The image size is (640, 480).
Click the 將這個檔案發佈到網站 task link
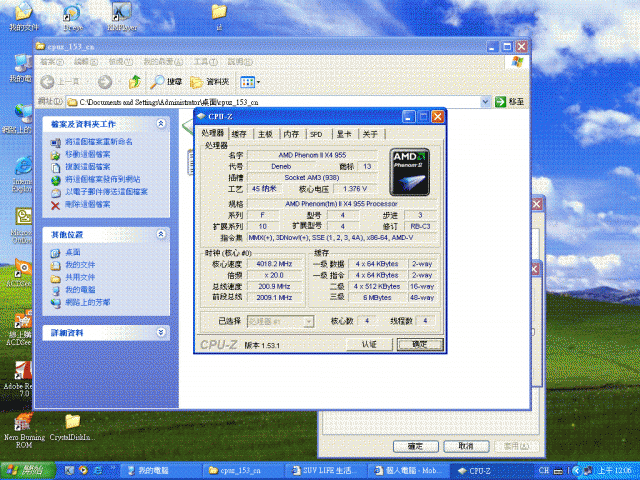(103, 179)
